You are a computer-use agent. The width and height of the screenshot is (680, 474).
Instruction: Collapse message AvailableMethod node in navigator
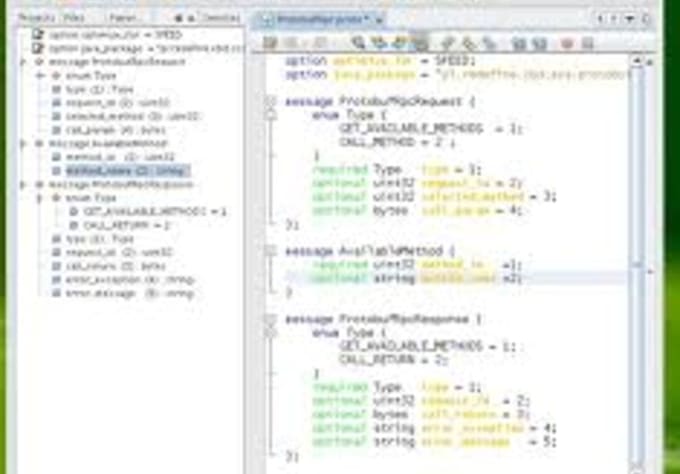23,144
